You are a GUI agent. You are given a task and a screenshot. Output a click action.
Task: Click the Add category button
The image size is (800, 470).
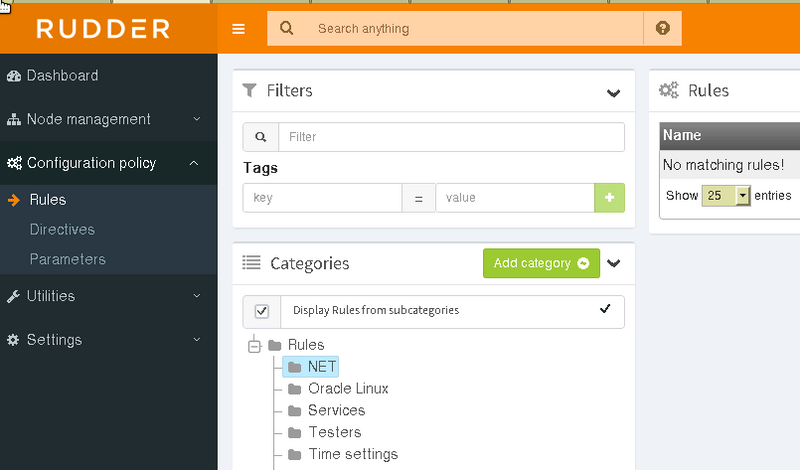(x=541, y=263)
